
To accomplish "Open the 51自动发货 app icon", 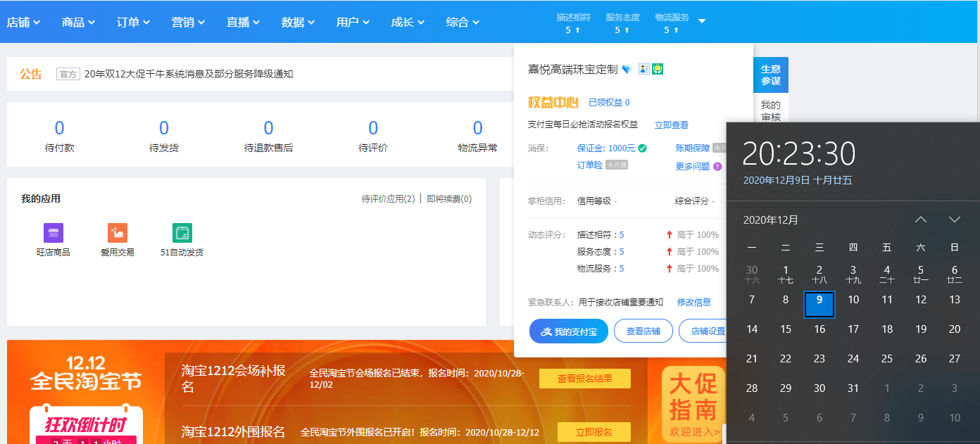I will pyautogui.click(x=182, y=233).
